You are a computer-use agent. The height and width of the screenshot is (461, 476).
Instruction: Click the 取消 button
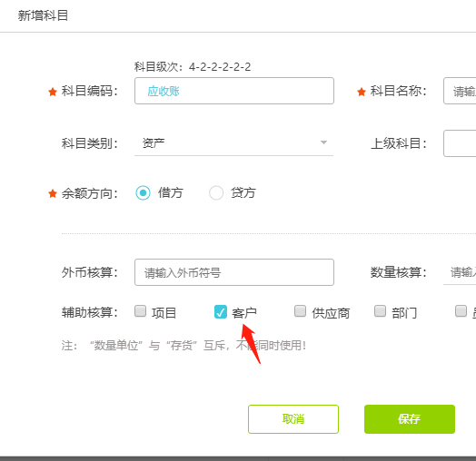pos(293,419)
